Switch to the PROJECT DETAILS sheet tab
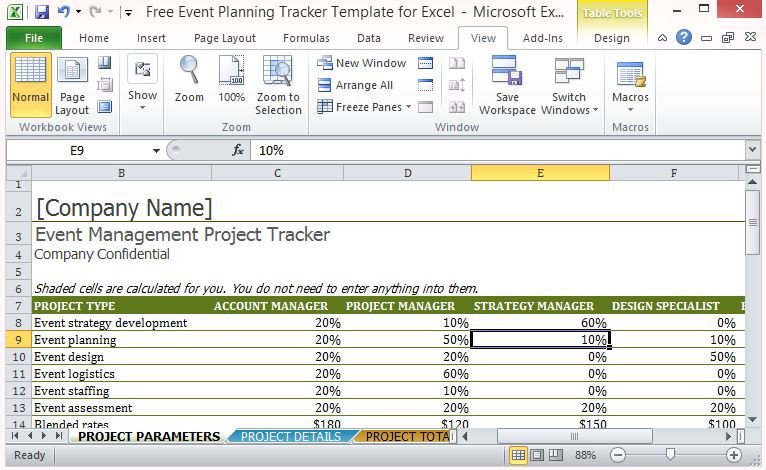The image size is (766, 470). [x=291, y=436]
